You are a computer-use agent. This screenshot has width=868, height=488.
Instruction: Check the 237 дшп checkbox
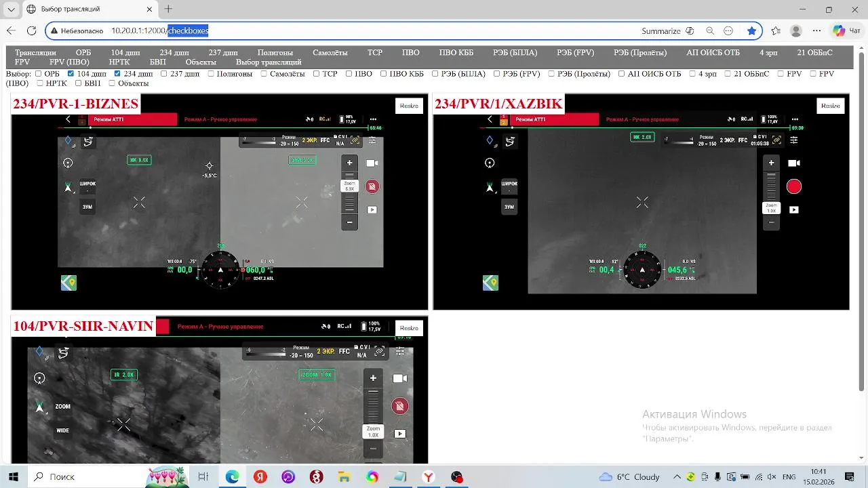click(x=165, y=74)
